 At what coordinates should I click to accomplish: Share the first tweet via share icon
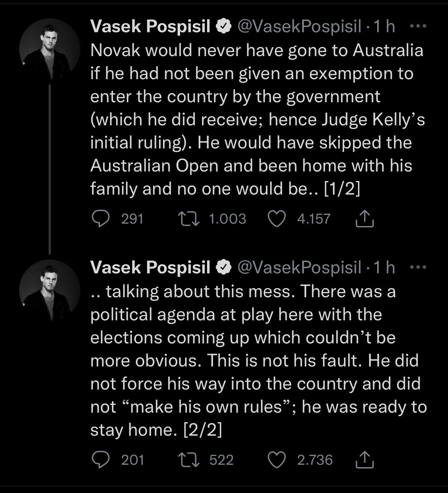click(364, 219)
